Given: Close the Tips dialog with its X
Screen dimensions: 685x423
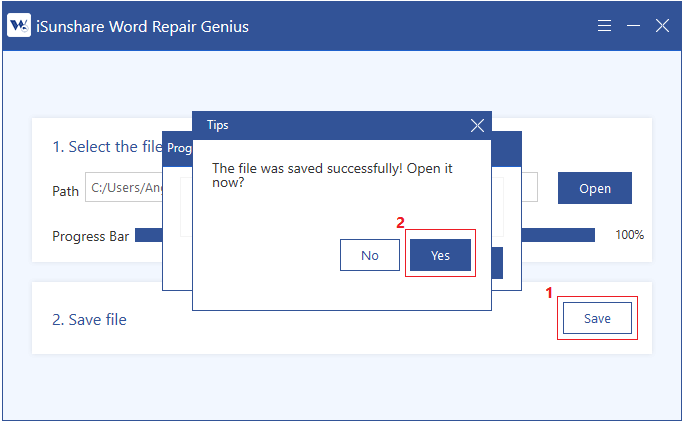Looking at the screenshot, I should [x=477, y=126].
